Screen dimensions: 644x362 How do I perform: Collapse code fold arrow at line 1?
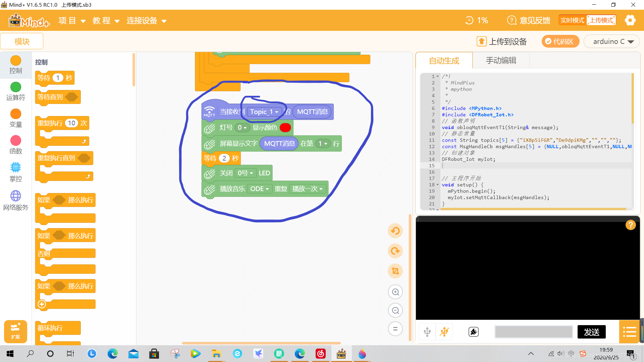click(438, 77)
